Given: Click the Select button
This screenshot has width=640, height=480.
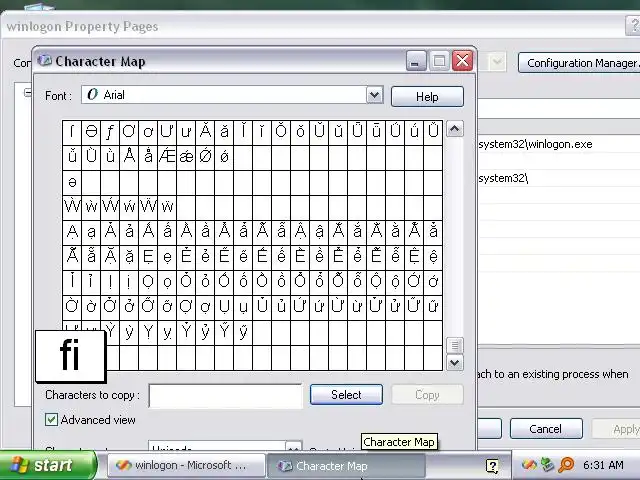Looking at the screenshot, I should click(346, 395).
